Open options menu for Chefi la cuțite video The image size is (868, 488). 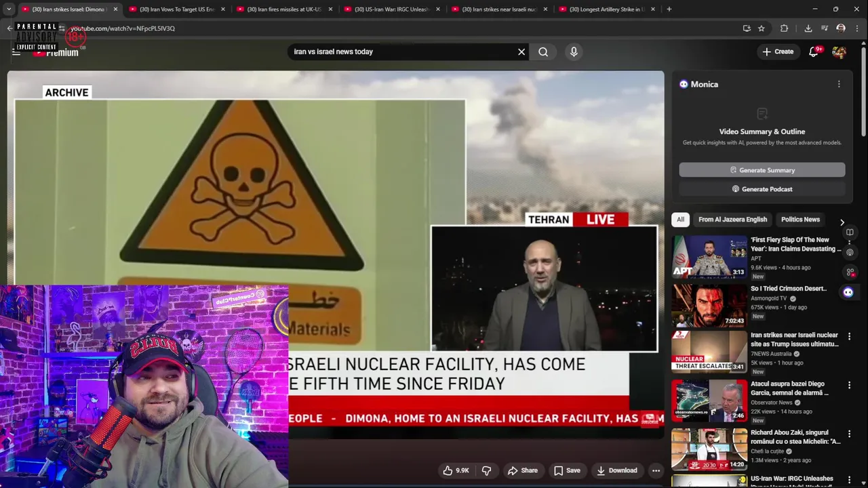[848, 434]
